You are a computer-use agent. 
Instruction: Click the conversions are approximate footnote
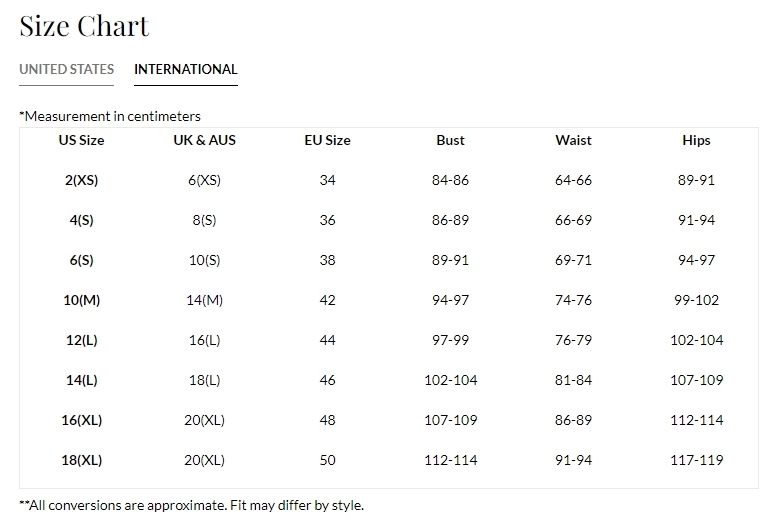pyautogui.click(x=191, y=505)
